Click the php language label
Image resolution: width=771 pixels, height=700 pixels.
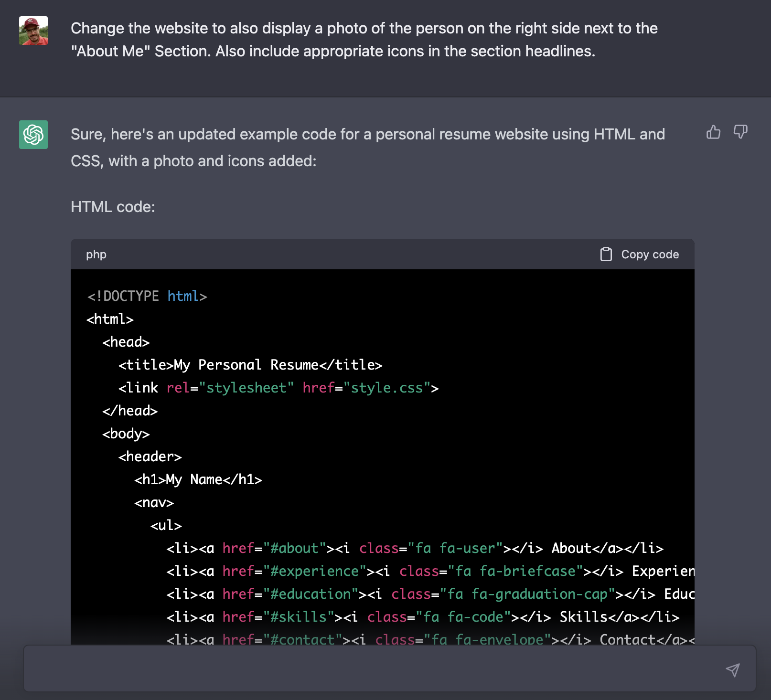[96, 255]
